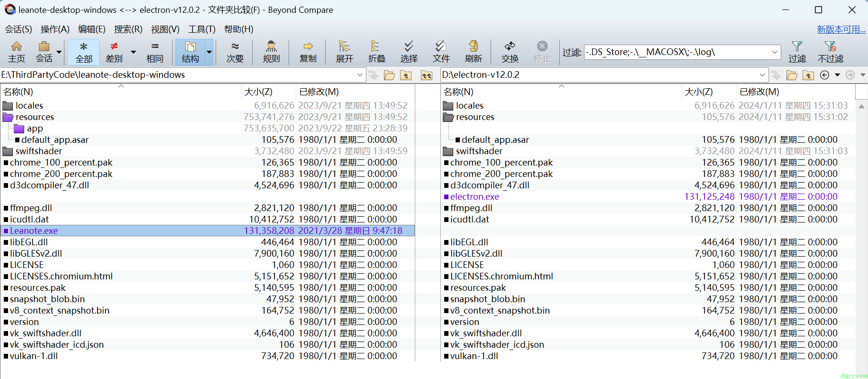Set both sides up one level icon
This screenshot has width=868, height=379.
point(427,75)
